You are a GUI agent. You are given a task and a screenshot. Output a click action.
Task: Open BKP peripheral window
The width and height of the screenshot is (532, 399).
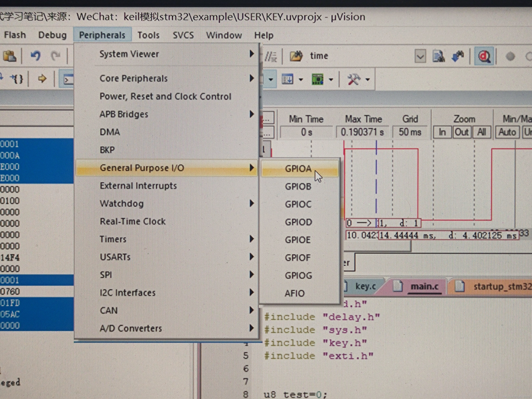click(166, 150)
